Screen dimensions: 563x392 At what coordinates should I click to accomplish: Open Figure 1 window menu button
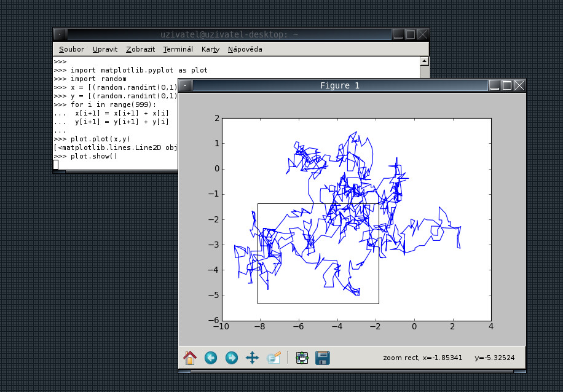pos(185,85)
